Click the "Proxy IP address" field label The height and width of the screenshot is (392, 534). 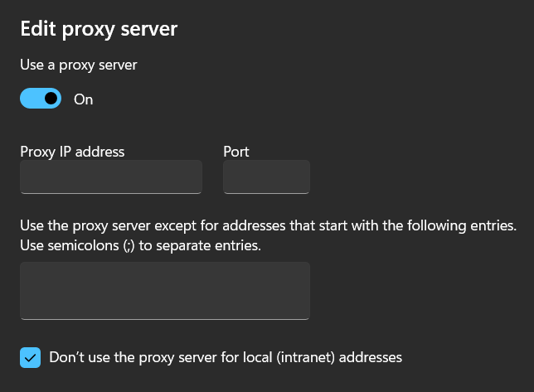72,152
